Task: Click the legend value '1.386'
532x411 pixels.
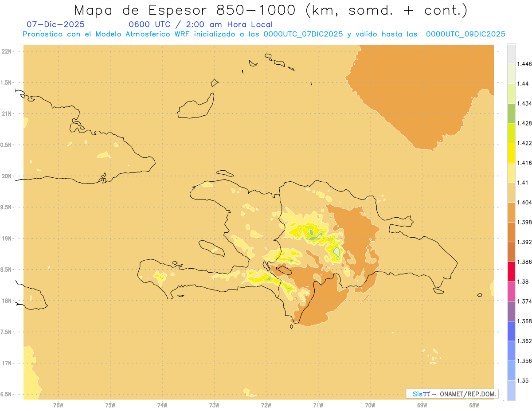Action: pos(525,262)
